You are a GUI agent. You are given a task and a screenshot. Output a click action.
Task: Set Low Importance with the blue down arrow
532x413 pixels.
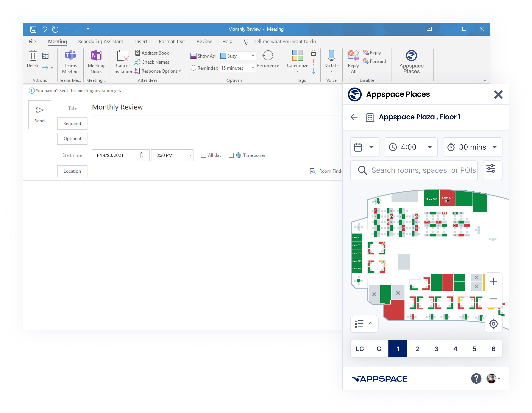(314, 71)
